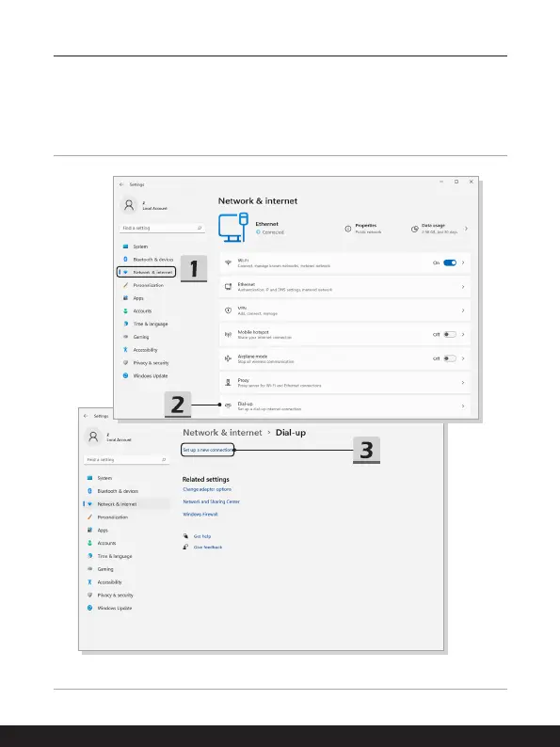The height and width of the screenshot is (747, 560).
Task: Click the Properties info icon
Action: coord(348,230)
